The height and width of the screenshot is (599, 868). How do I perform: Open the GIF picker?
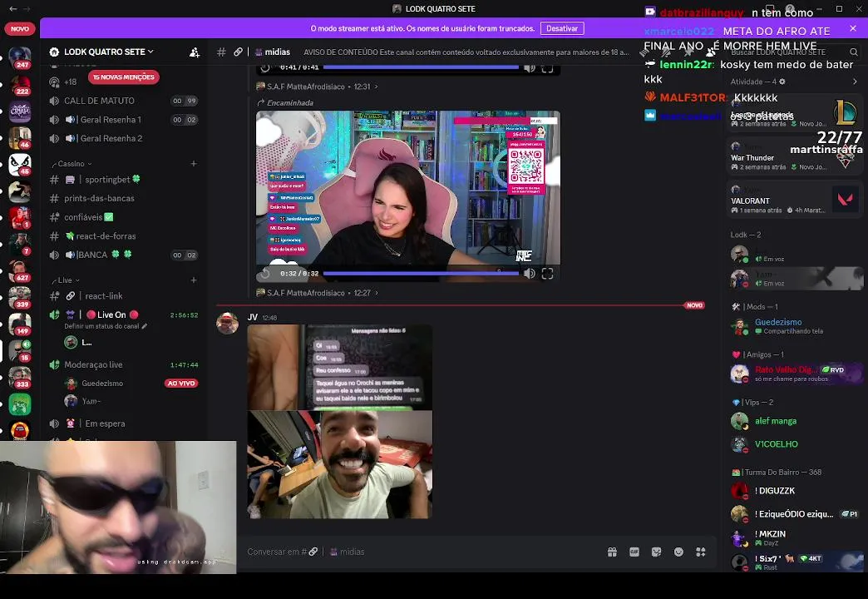634,552
